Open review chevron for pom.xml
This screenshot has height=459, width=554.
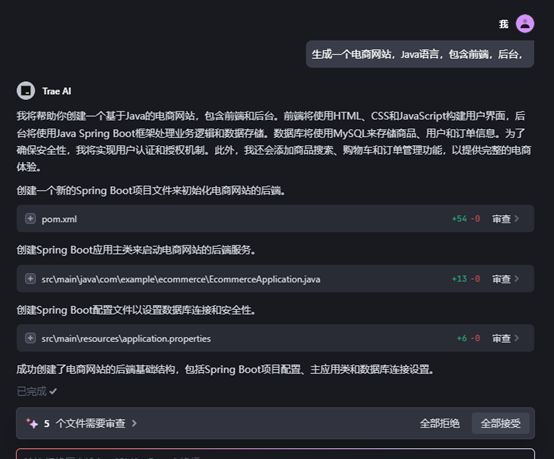(x=517, y=219)
